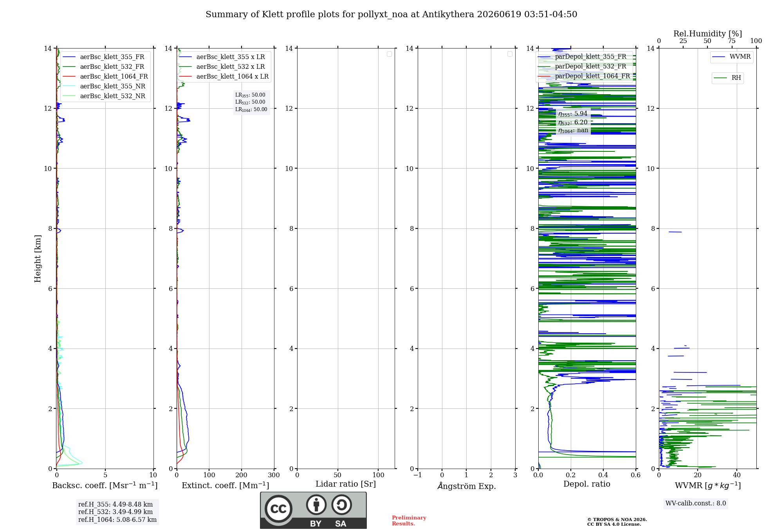This screenshot has width=783, height=532.
Task: Click cyan line sample for aerBsc_klett_355_NR legend
Action: (69, 86)
